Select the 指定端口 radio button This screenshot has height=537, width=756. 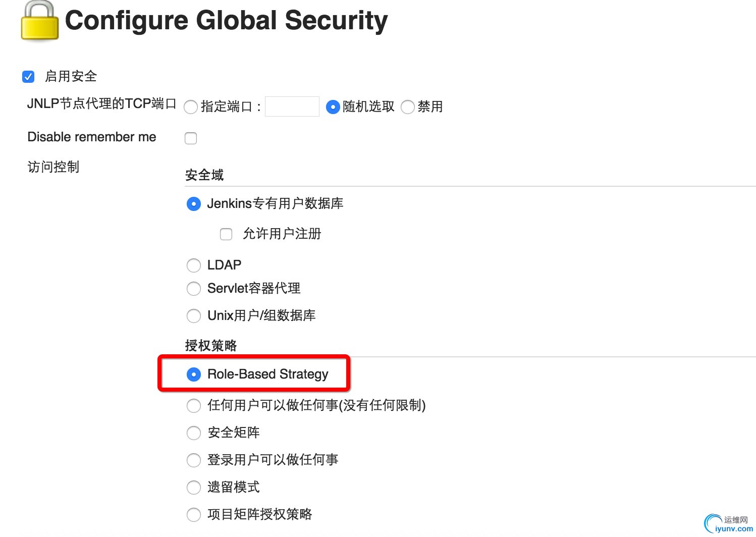pyautogui.click(x=191, y=107)
